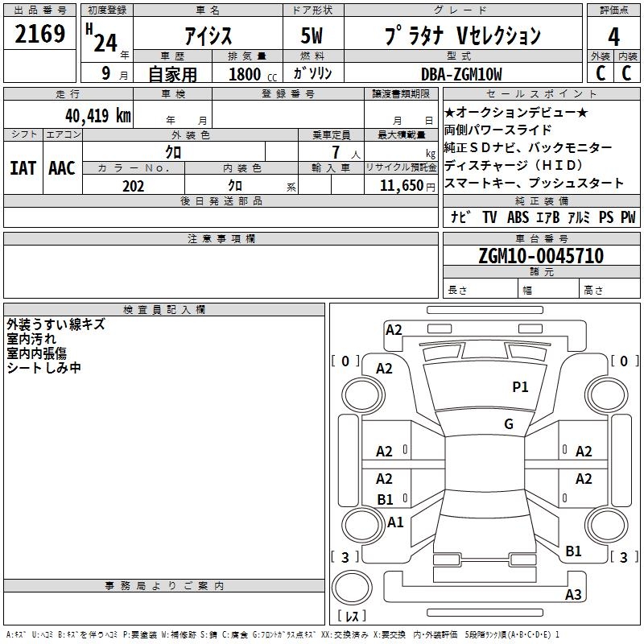Click 純正SDナビ、バックモニター line

pos(528,147)
